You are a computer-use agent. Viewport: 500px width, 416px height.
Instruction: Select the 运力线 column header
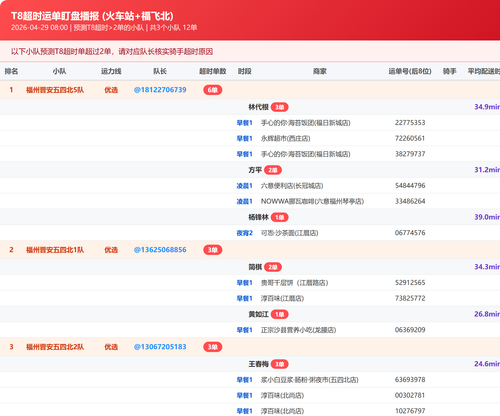pyautogui.click(x=111, y=71)
